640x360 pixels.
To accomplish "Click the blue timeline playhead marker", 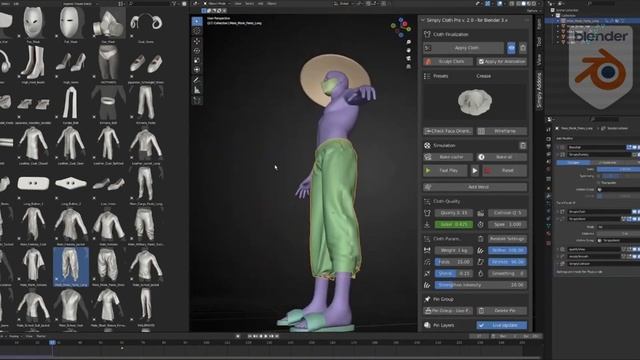I will pos(52,342).
